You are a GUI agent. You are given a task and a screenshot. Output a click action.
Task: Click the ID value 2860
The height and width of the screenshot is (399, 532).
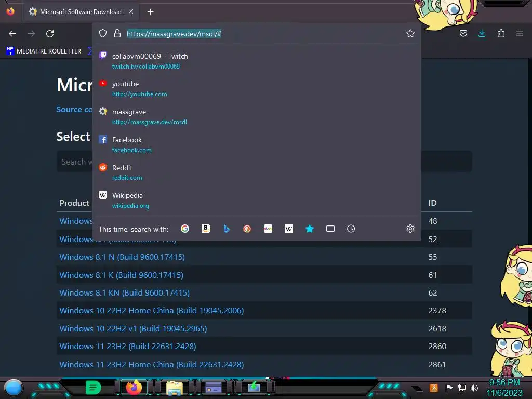[x=437, y=346]
